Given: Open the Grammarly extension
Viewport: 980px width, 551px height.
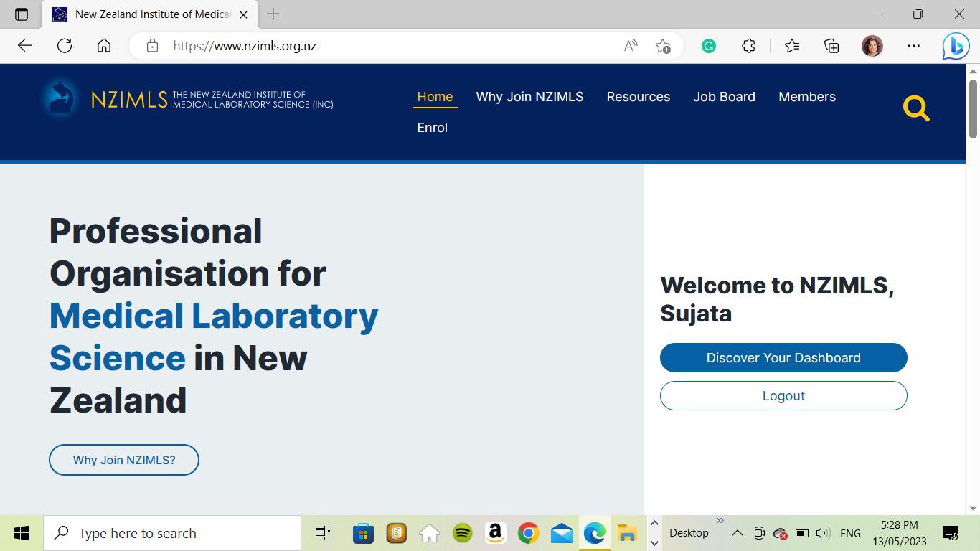Looking at the screenshot, I should click(708, 46).
